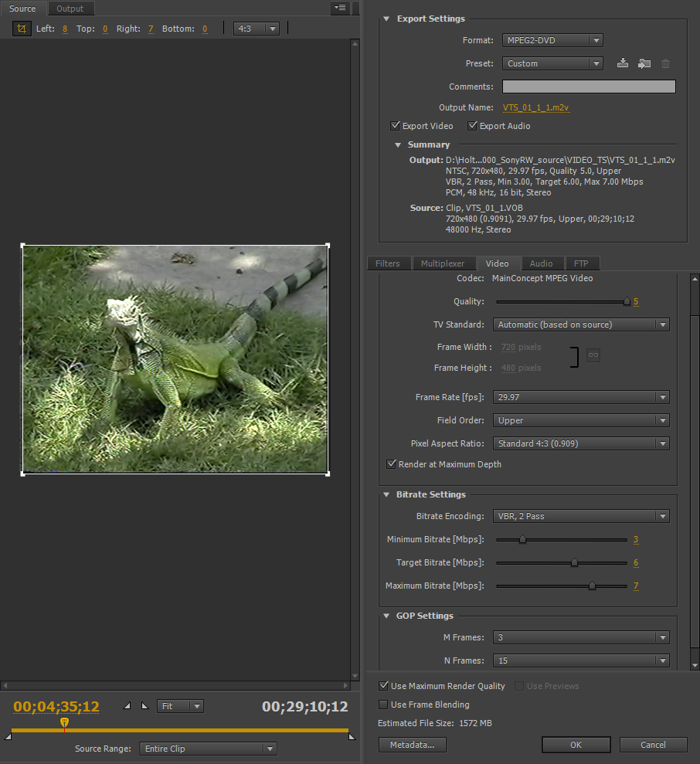The width and height of the screenshot is (700, 764).
Task: Click the Import Preset icon
Action: point(644,63)
